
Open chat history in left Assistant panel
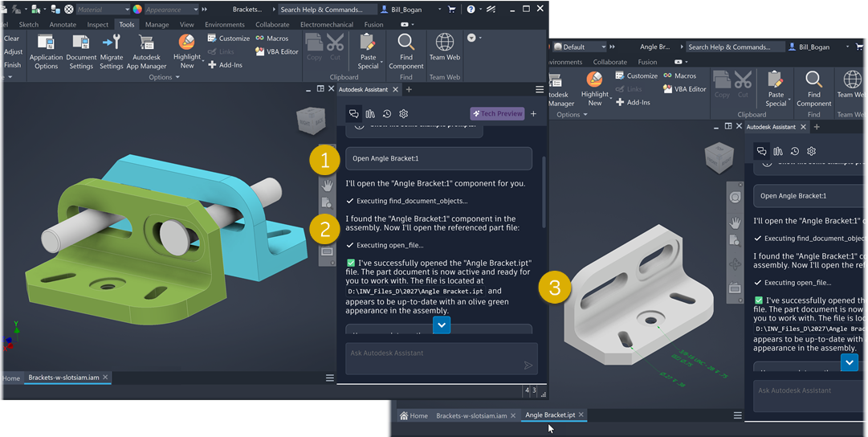tap(387, 113)
